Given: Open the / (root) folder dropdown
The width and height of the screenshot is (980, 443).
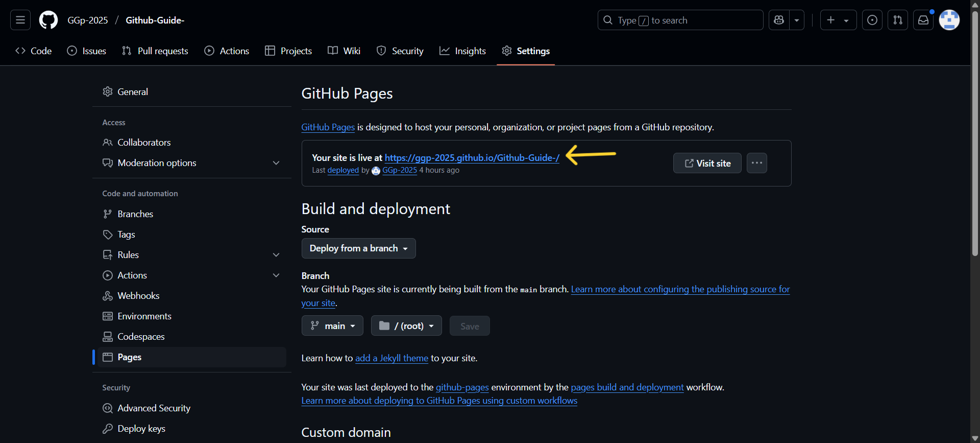Looking at the screenshot, I should click(406, 325).
